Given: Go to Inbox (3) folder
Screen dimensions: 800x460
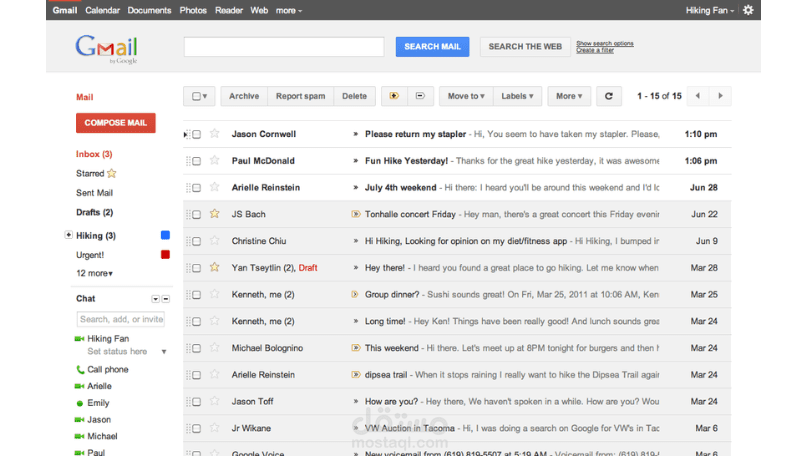Looking at the screenshot, I should point(94,154).
